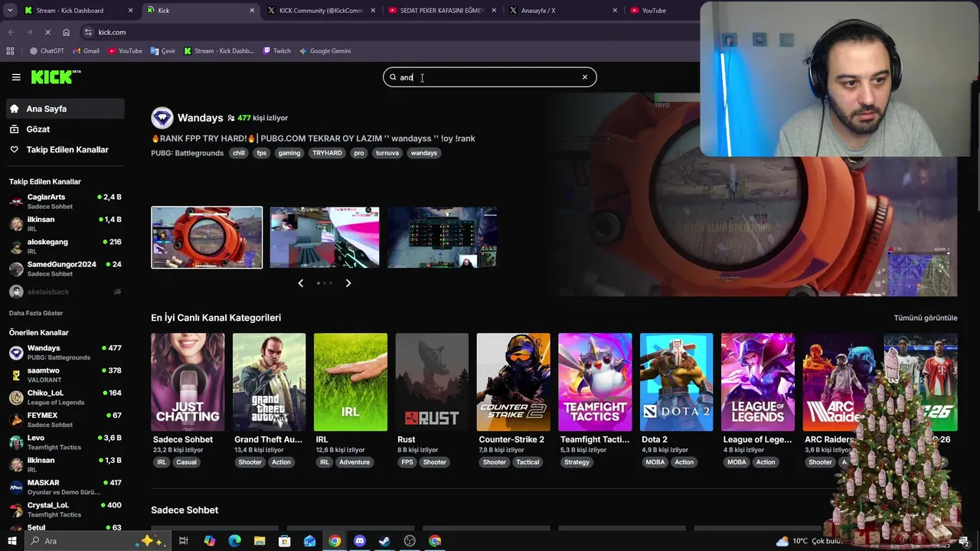Select the 'gaming' tag
The height and width of the screenshot is (551, 980).
[x=289, y=153]
